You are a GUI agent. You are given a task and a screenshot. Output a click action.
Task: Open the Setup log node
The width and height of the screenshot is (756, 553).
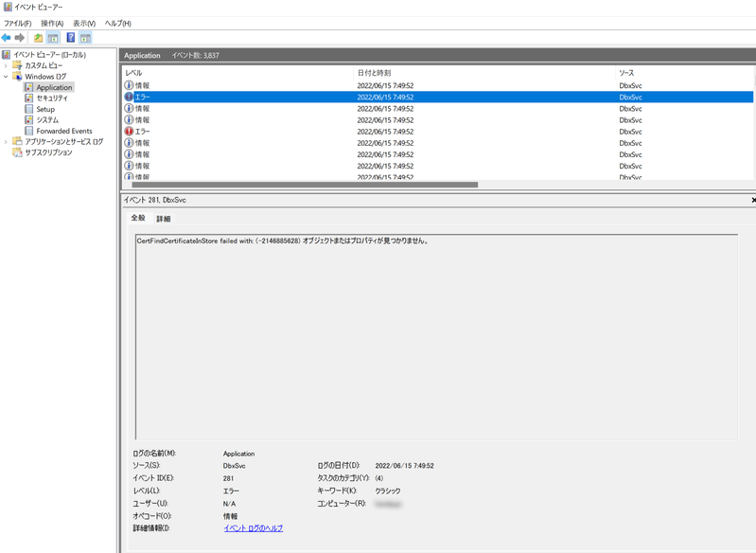click(45, 109)
